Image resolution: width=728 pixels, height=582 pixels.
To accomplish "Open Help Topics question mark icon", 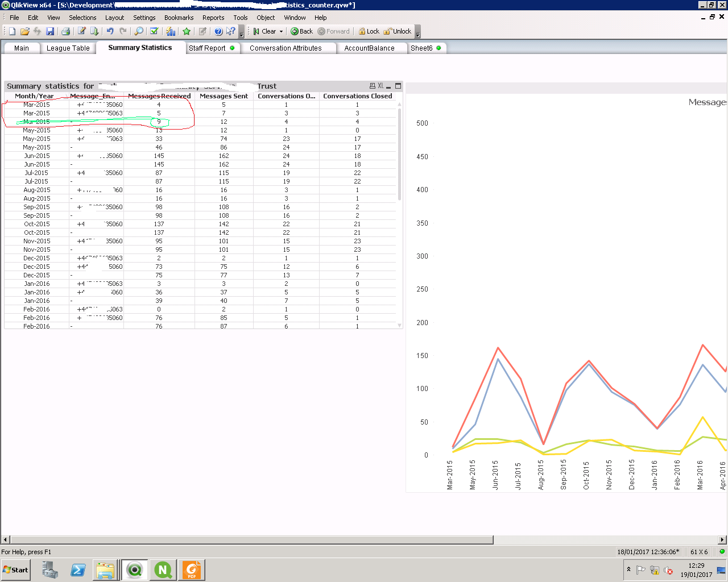I will pyautogui.click(x=218, y=31).
